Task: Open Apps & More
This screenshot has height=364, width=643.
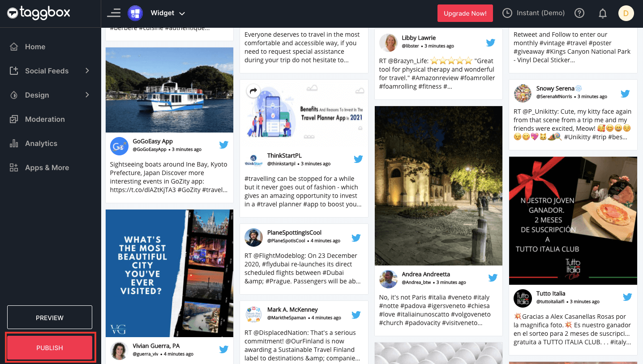Action: pyautogui.click(x=47, y=167)
